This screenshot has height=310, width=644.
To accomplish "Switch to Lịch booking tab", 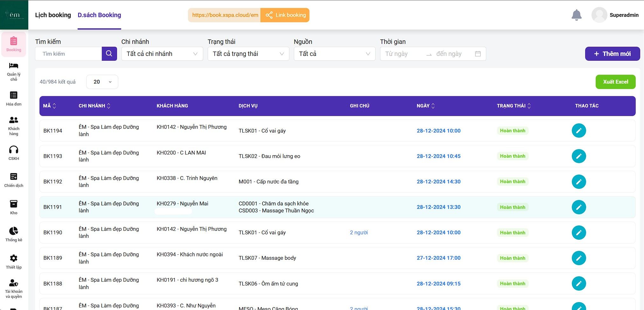I will [x=53, y=15].
